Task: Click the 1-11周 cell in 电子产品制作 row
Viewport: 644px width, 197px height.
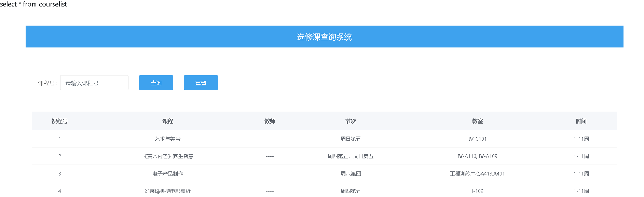Action: pos(581,174)
